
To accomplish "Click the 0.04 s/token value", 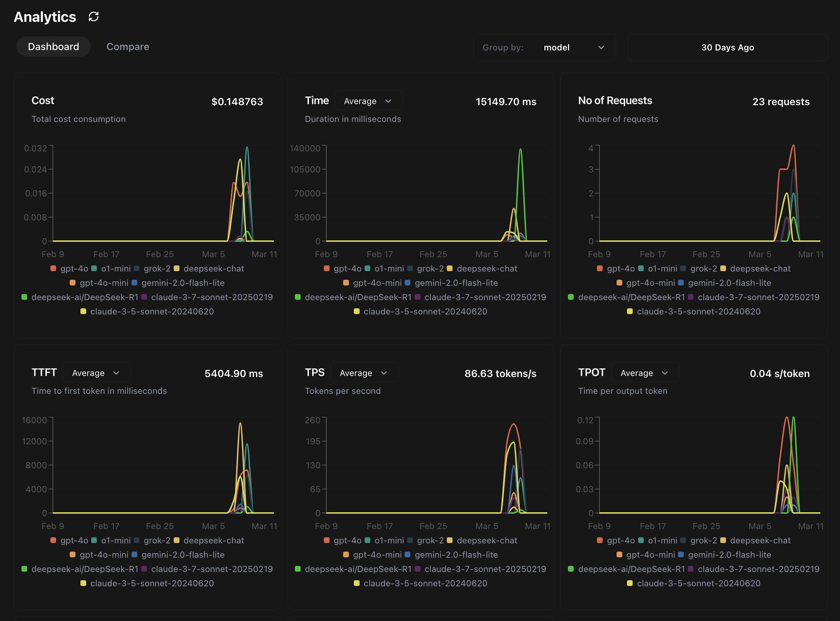I will tap(780, 373).
